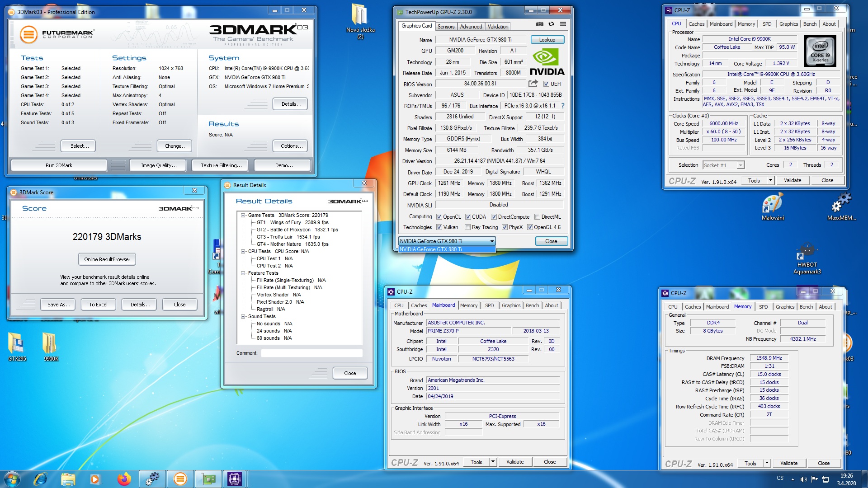Toggle the Vulkan checkbox

click(439, 227)
